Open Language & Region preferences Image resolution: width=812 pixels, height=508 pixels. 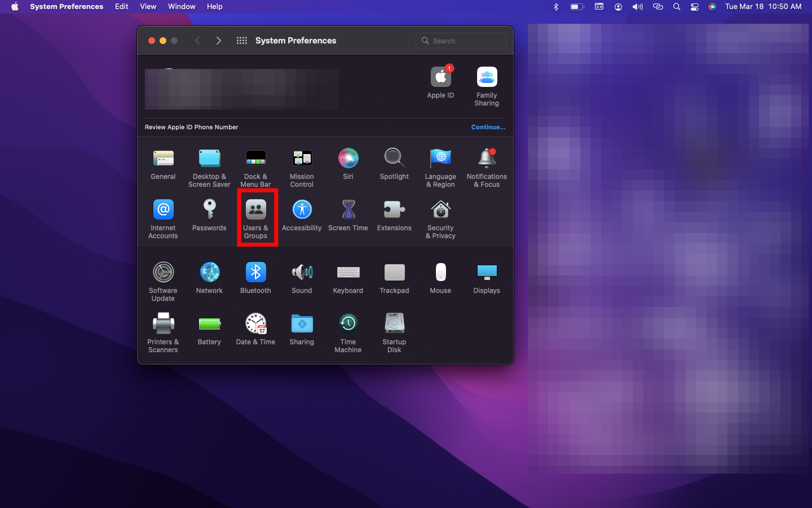(x=440, y=168)
